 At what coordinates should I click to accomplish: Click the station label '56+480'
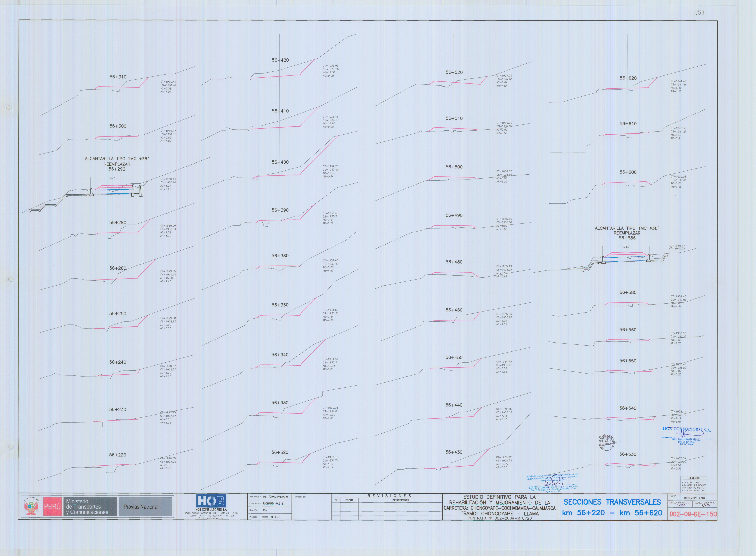click(x=454, y=262)
